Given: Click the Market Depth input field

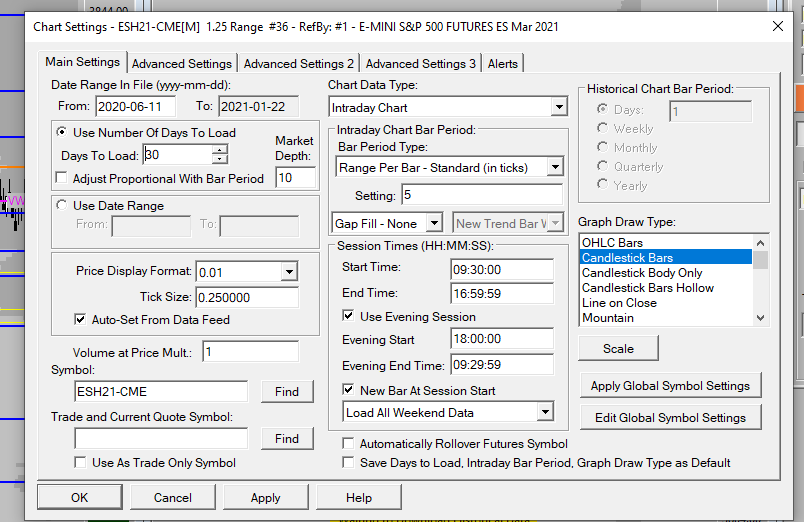Looking at the screenshot, I should pyautogui.click(x=295, y=178).
